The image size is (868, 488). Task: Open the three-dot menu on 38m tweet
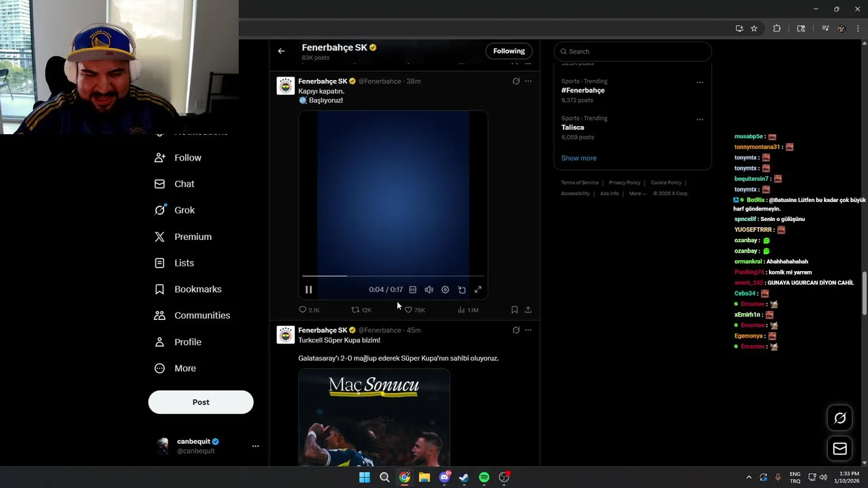pos(528,81)
